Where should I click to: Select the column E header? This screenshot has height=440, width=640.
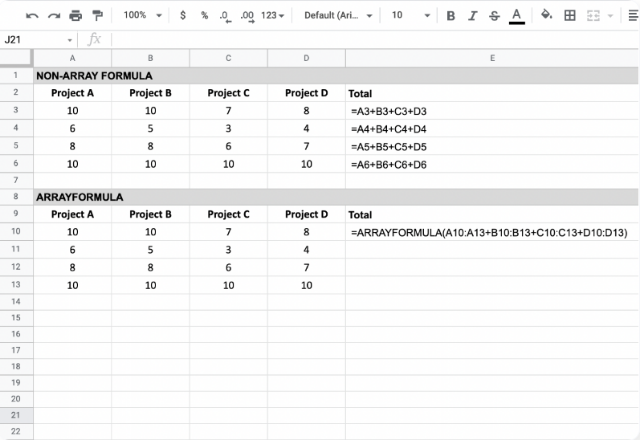click(492, 58)
